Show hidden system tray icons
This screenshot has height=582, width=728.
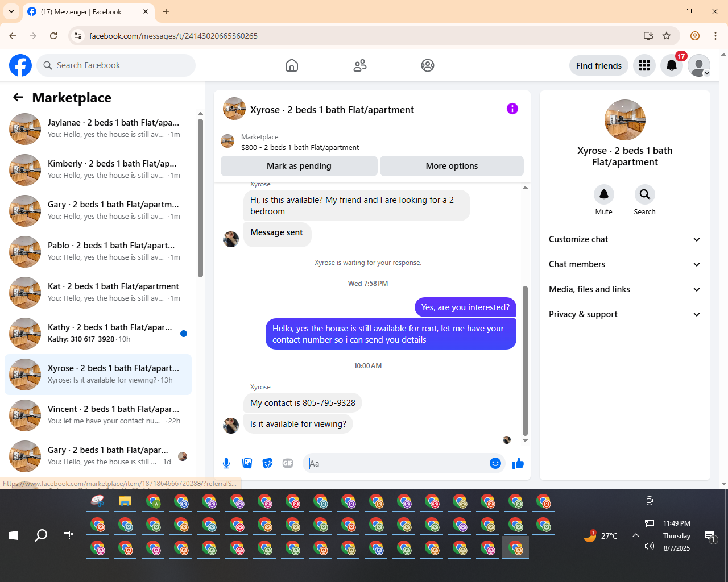click(636, 535)
